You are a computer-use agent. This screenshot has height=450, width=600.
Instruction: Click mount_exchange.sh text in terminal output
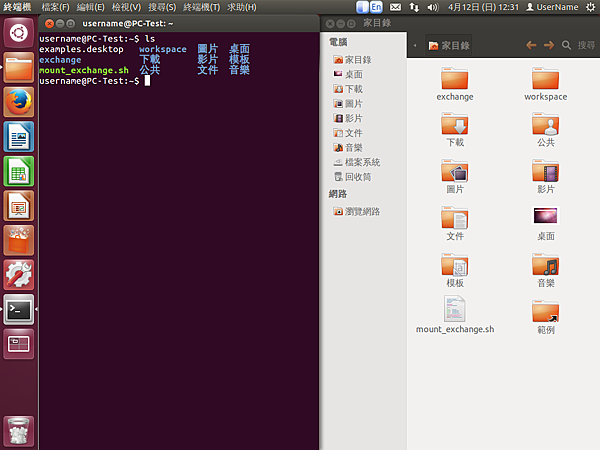click(x=84, y=70)
